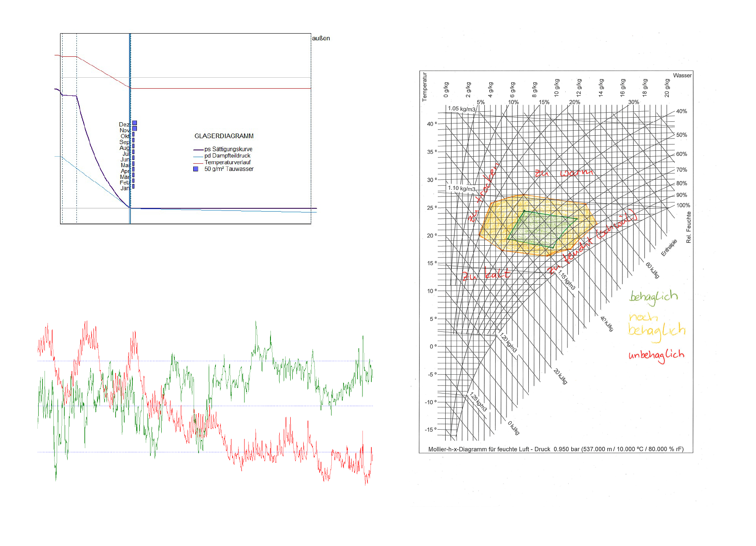Click the Wasser axis label
The image size is (756, 546).
tap(682, 76)
